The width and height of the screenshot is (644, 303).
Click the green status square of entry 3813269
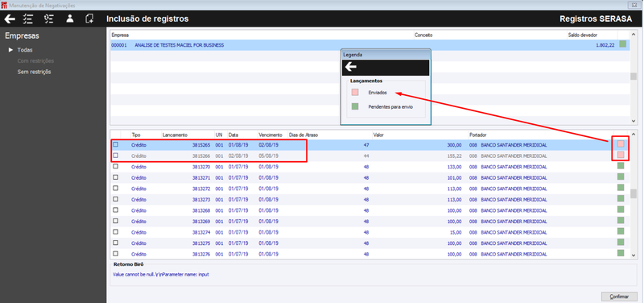[x=621, y=220]
